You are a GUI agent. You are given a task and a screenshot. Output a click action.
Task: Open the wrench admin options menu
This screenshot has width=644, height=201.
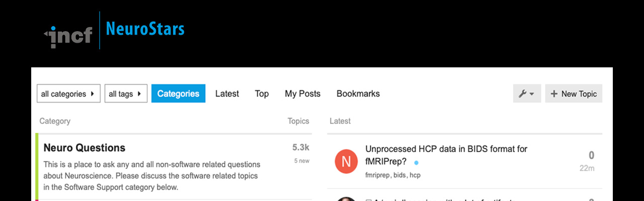coord(527,93)
